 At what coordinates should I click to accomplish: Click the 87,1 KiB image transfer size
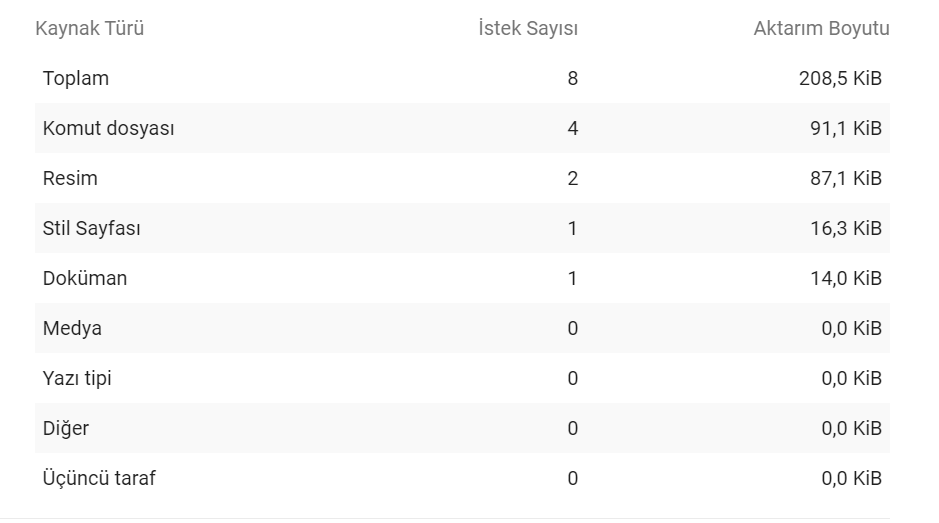click(x=846, y=179)
